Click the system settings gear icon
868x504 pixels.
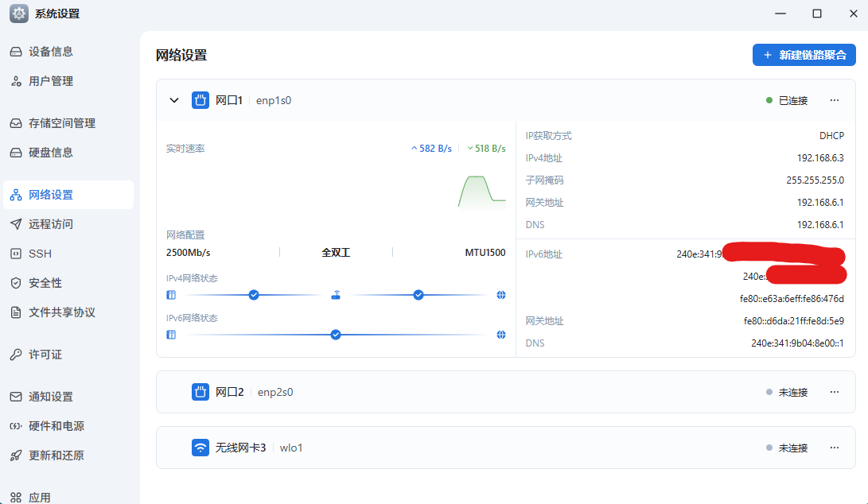click(19, 14)
